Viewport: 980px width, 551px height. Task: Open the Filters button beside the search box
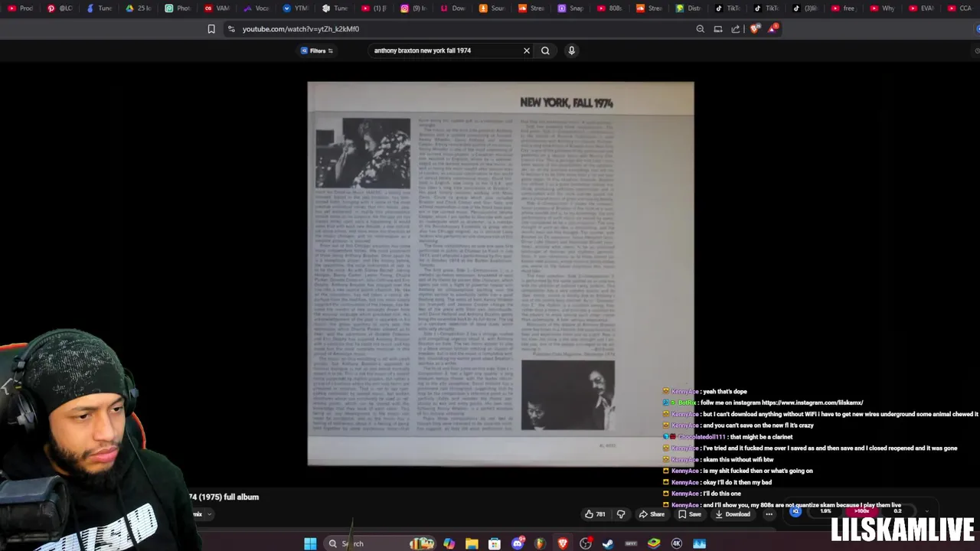click(317, 51)
